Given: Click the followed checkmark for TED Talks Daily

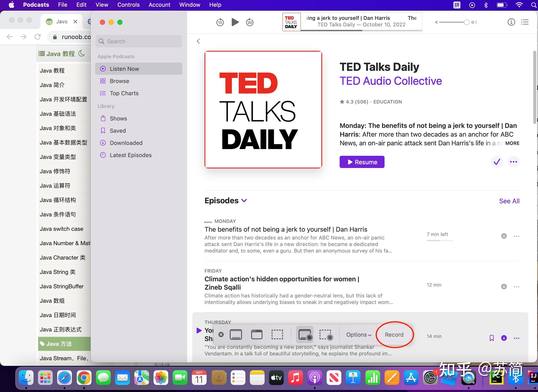Looking at the screenshot, I should pos(497,162).
